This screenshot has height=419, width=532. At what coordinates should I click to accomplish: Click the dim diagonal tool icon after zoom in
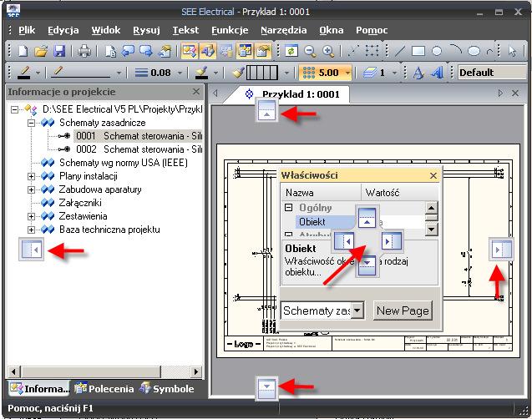pyautogui.click(x=353, y=51)
